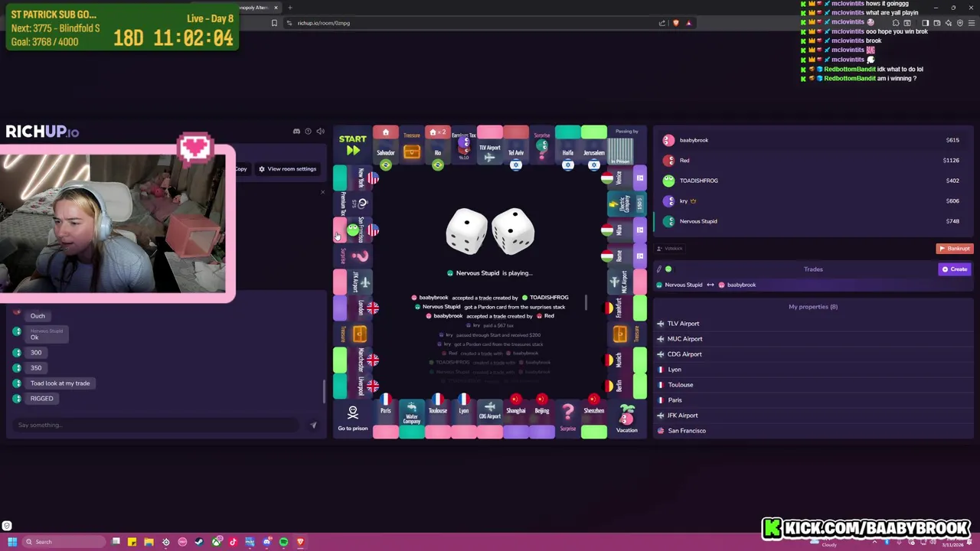The height and width of the screenshot is (551, 980).
Task: Click the START corner tile on the board
Action: (x=353, y=145)
